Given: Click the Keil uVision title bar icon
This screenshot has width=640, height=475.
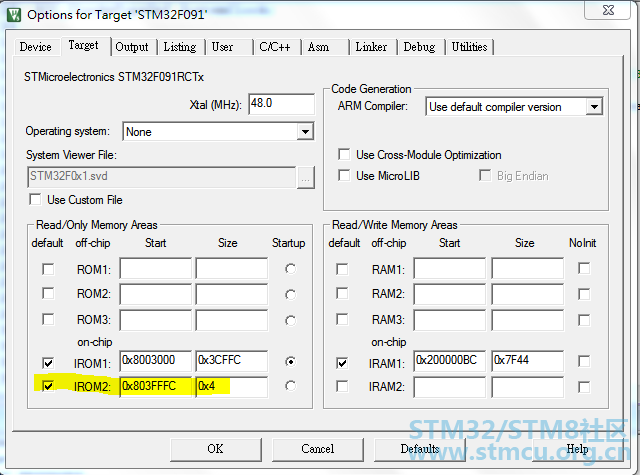Looking at the screenshot, I should 14,15.
